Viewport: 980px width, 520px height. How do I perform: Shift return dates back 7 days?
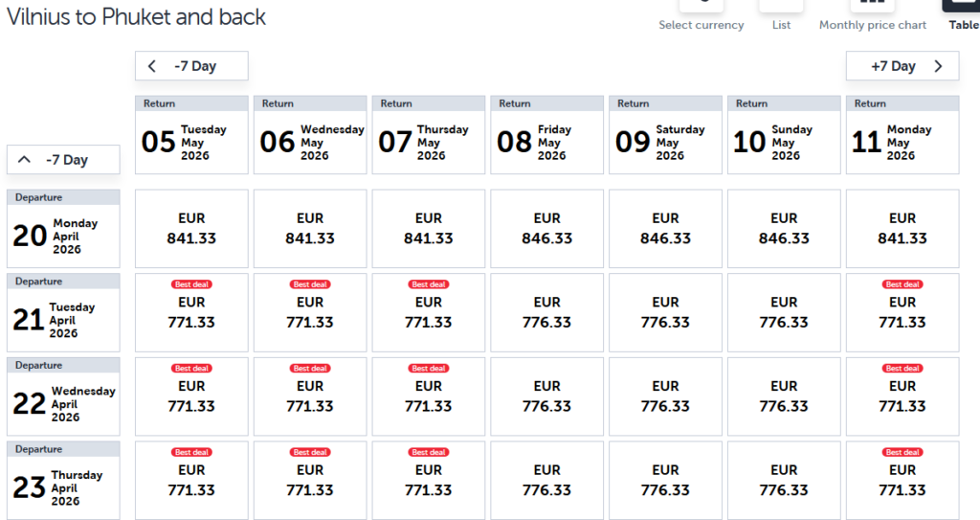[x=191, y=66]
